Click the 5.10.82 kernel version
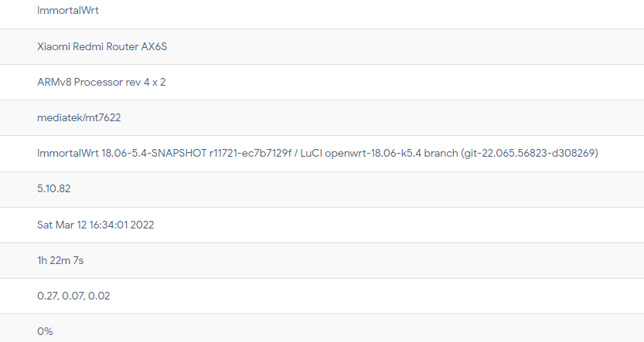Image resolution: width=644 pixels, height=342 pixels. tap(54, 188)
